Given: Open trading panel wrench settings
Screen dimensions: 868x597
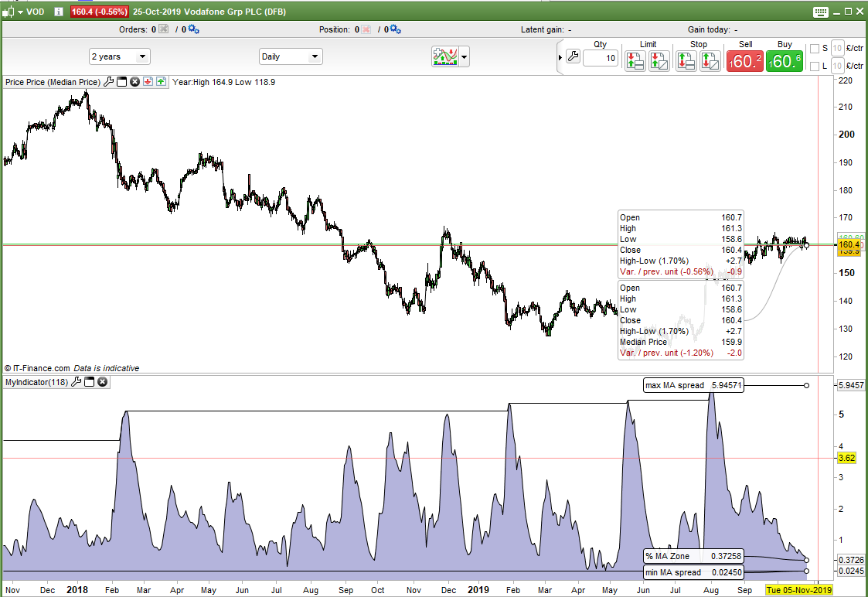Looking at the screenshot, I should click(x=574, y=56).
